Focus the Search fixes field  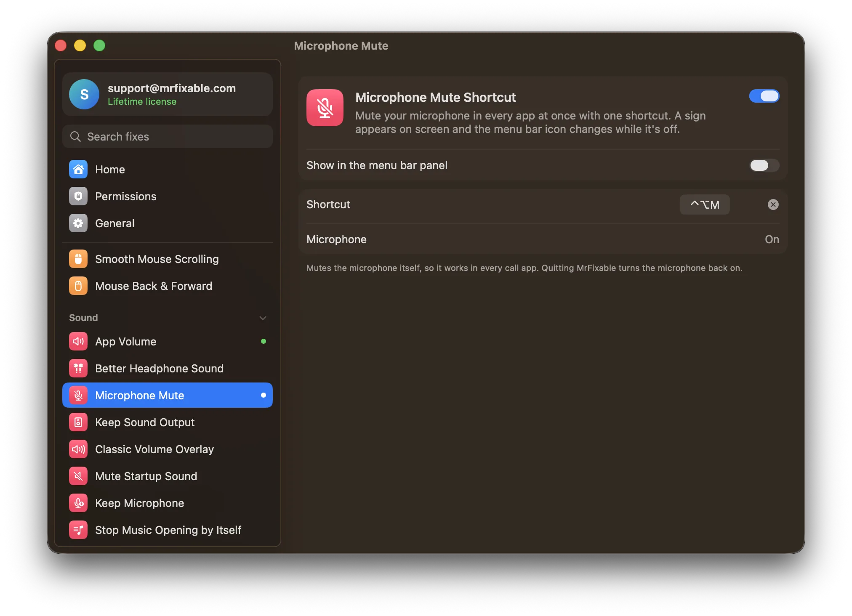(168, 137)
